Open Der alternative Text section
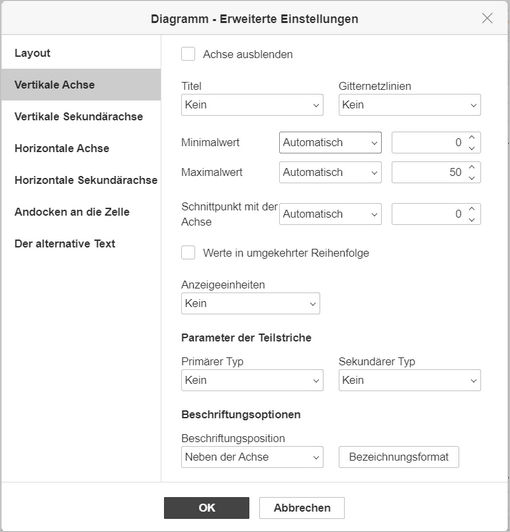This screenshot has width=510, height=532. (81, 244)
